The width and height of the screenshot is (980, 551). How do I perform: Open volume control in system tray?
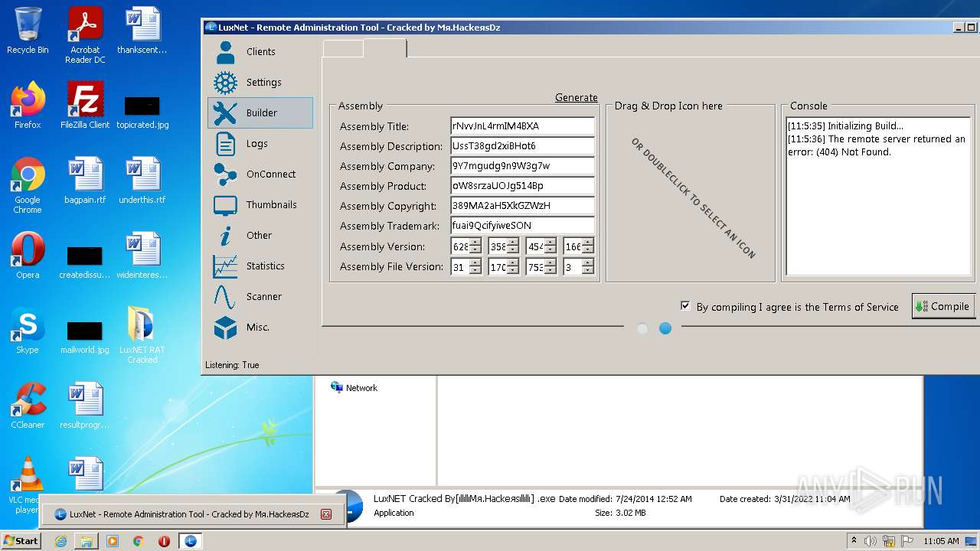pyautogui.click(x=871, y=541)
